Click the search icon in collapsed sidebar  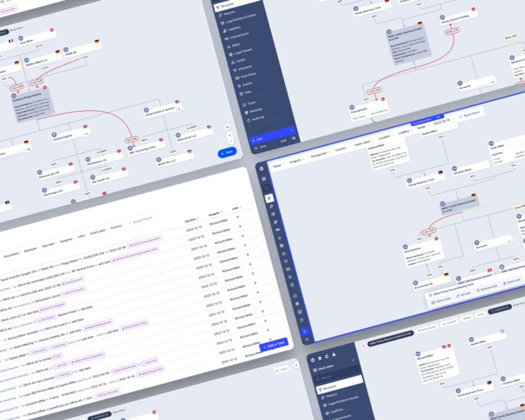click(x=267, y=188)
